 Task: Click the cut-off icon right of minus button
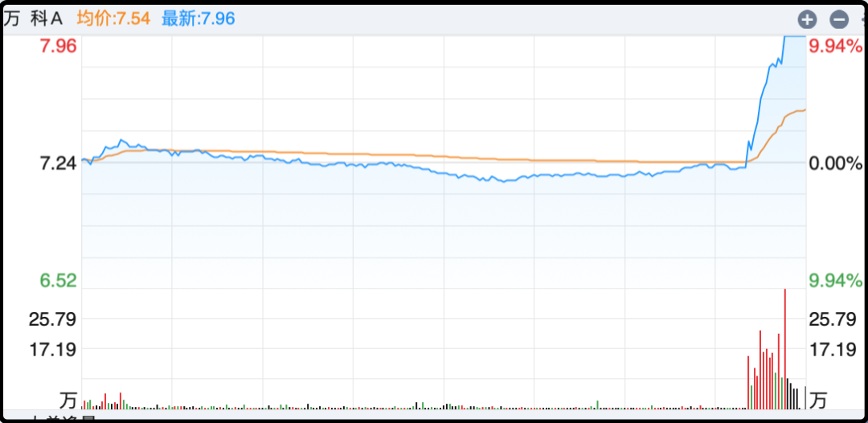point(863,19)
